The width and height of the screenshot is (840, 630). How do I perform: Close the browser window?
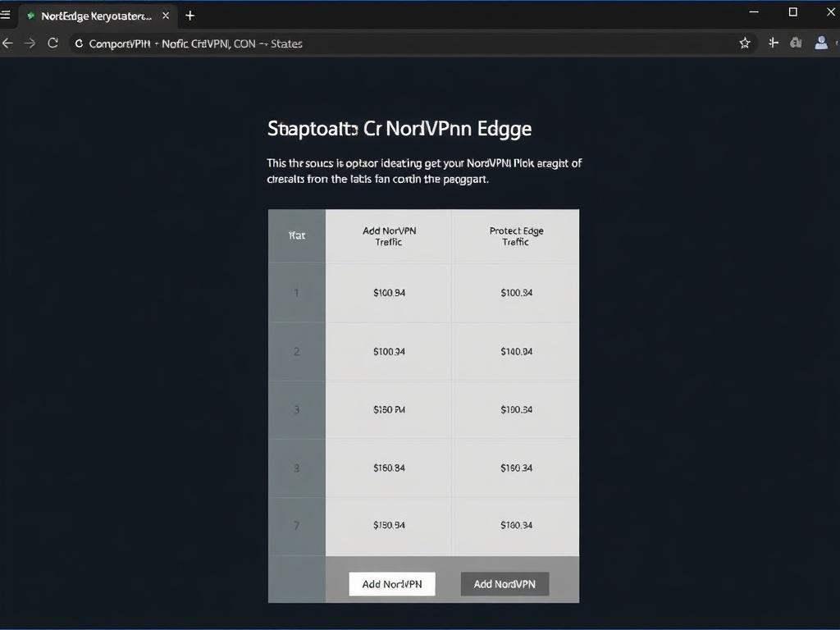coord(831,11)
